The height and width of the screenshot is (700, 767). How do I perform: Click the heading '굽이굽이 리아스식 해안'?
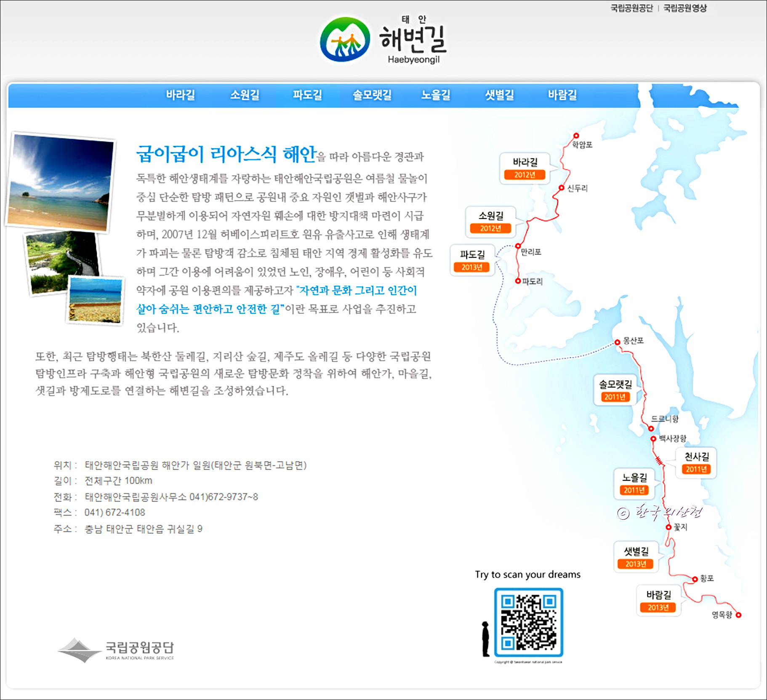click(226, 154)
